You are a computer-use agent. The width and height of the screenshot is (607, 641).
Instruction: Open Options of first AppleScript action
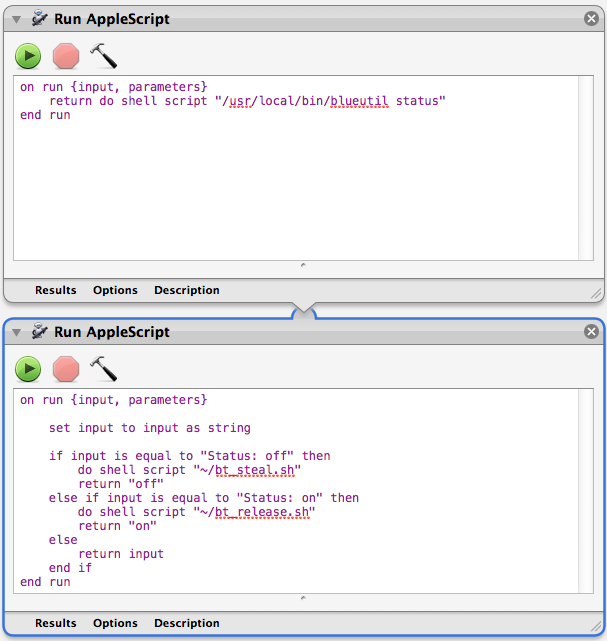pos(115,290)
